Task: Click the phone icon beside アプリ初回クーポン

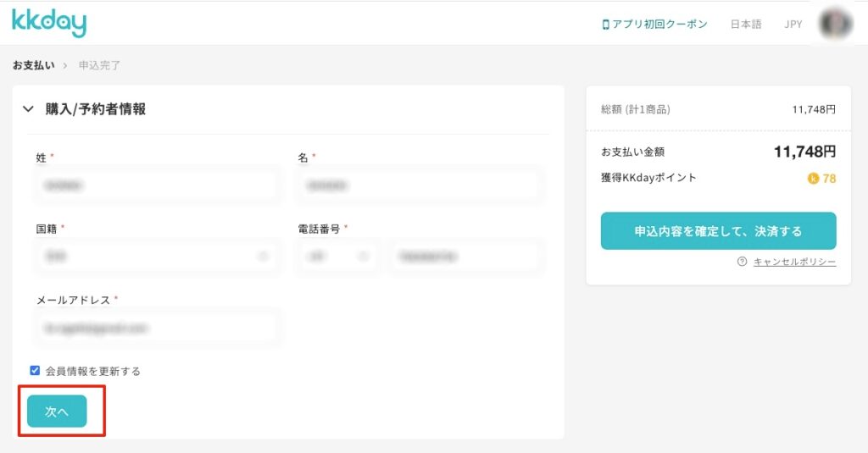Action: [605, 25]
